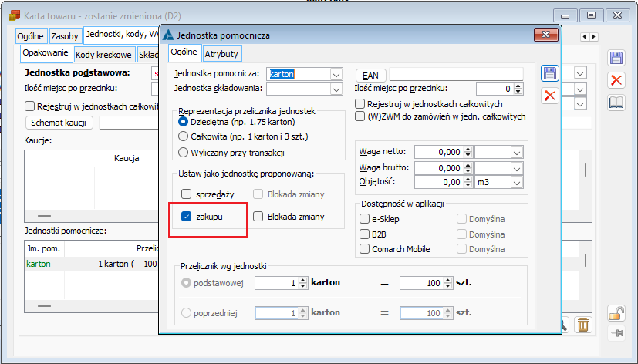Cancel Jednostka pomocnicza dialog with red X icon
Viewport: 638px width, 364px height.
click(550, 96)
